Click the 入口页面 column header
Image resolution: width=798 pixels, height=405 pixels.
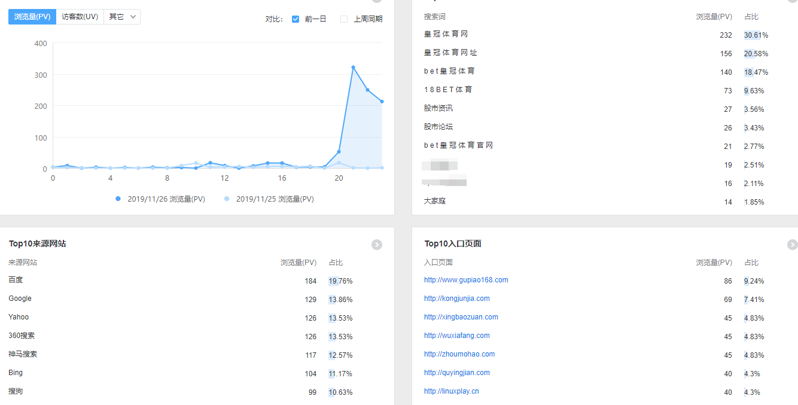[x=438, y=263]
